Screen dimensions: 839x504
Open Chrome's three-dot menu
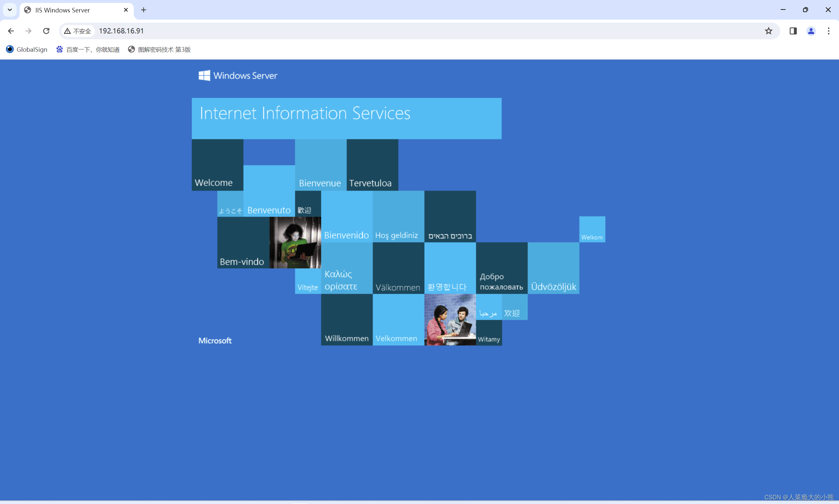coord(829,31)
